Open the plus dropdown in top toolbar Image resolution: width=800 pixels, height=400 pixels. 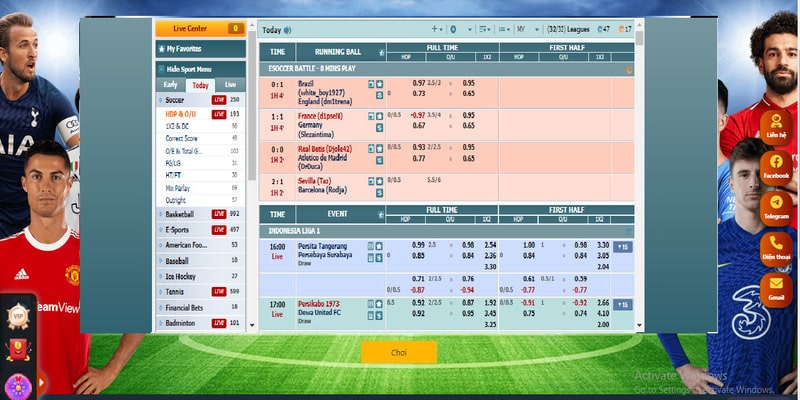pyautogui.click(x=437, y=29)
